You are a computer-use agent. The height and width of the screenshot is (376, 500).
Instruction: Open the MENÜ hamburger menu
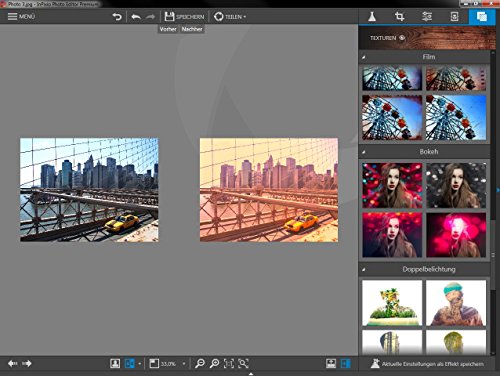point(21,16)
